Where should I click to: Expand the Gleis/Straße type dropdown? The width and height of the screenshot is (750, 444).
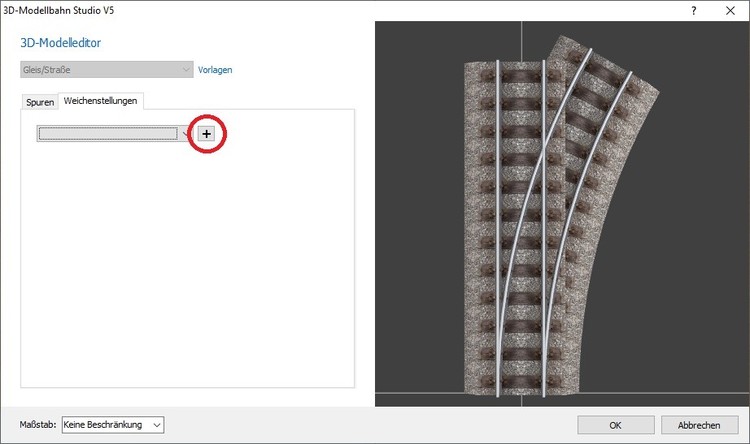107,70
